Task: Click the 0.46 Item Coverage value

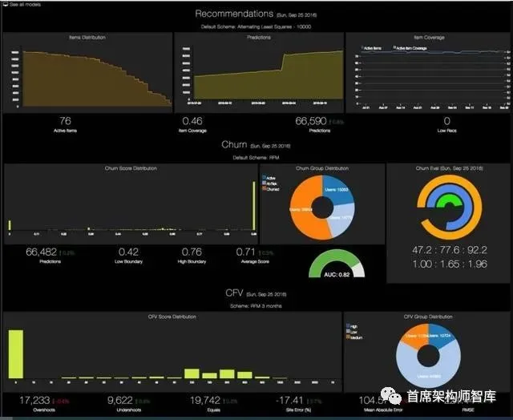Action: 192,121
